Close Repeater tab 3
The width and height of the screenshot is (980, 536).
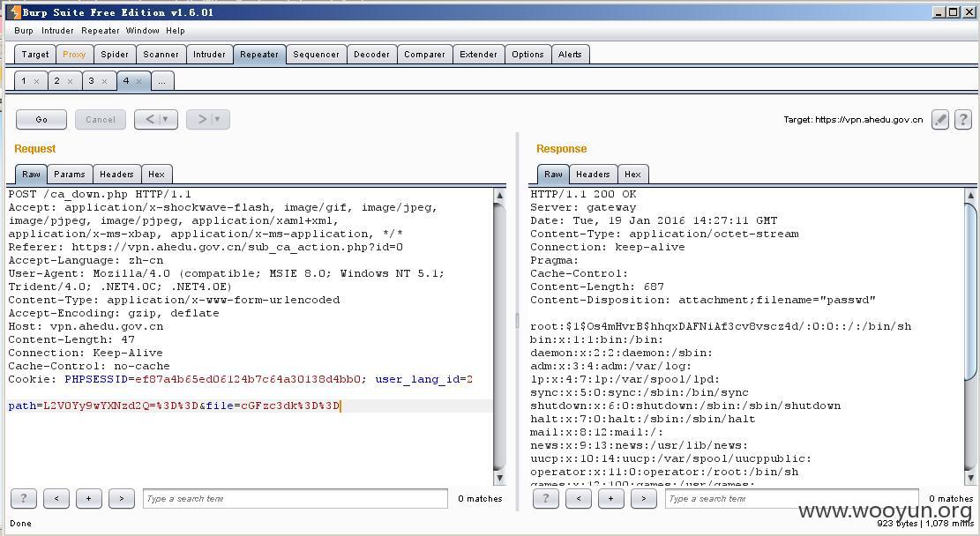coord(104,81)
